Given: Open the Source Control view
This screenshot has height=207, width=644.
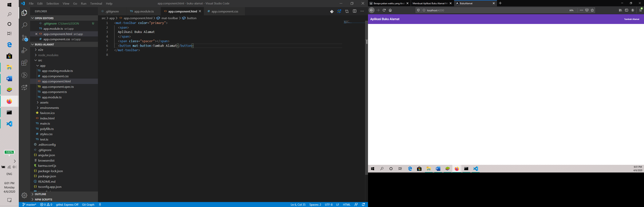Looking at the screenshot, I should 24,38.
